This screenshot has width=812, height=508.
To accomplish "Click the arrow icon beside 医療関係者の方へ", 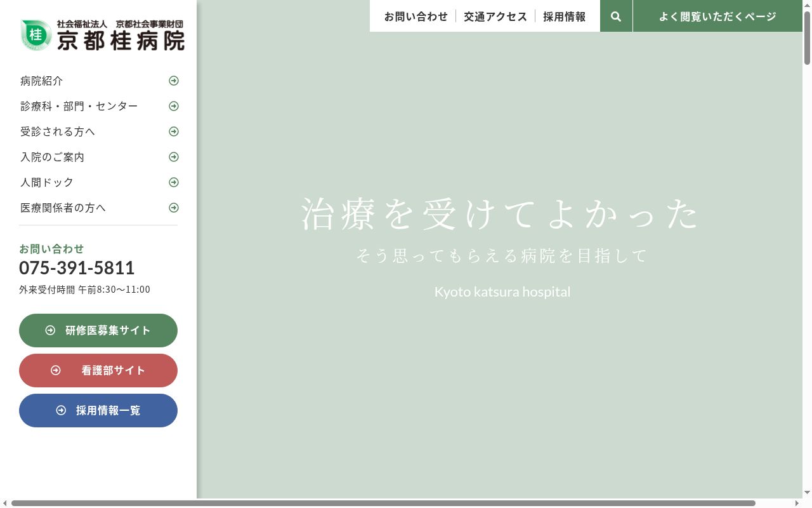I will [x=174, y=208].
